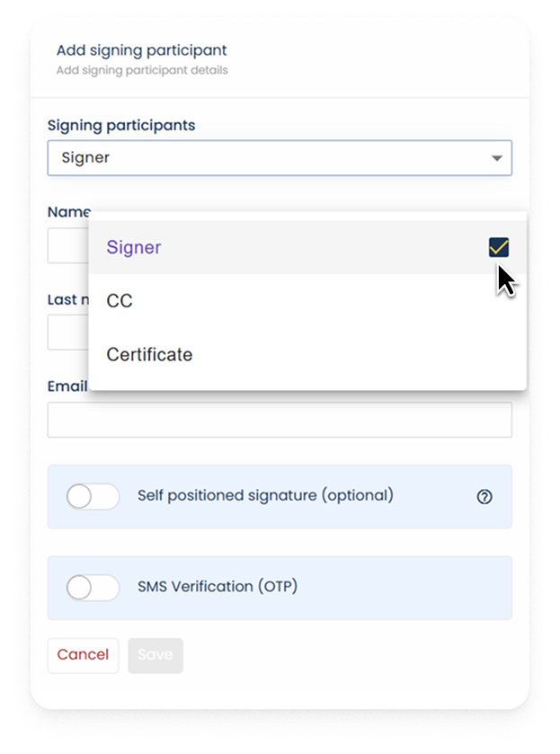The width and height of the screenshot is (560, 754).
Task: Click the dropdown caret arrow
Action: pos(497,158)
